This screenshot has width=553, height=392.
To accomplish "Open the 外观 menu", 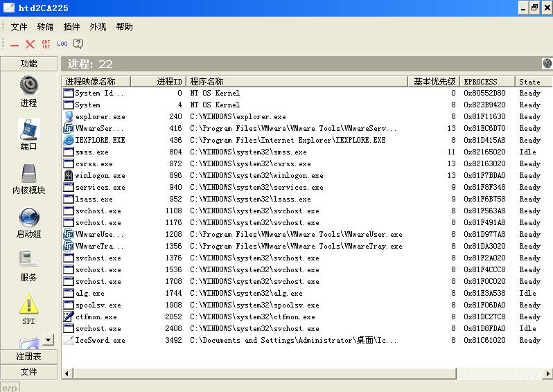I will coord(98,27).
